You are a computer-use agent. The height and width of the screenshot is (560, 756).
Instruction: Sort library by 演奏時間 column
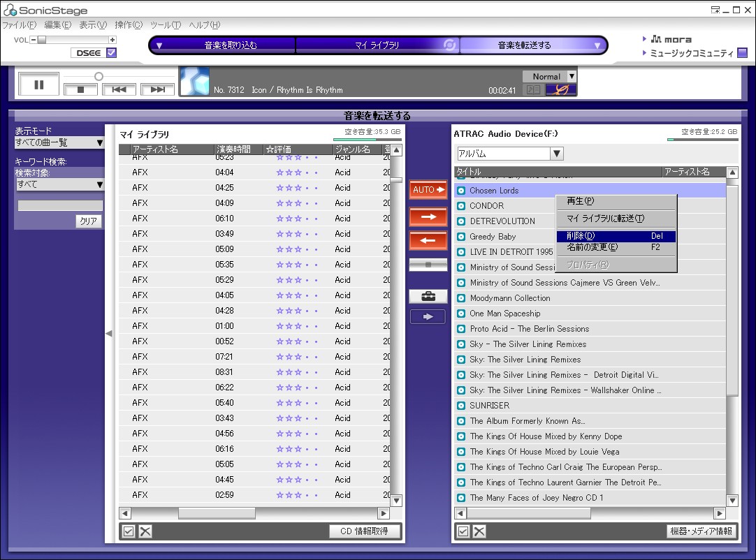point(239,149)
